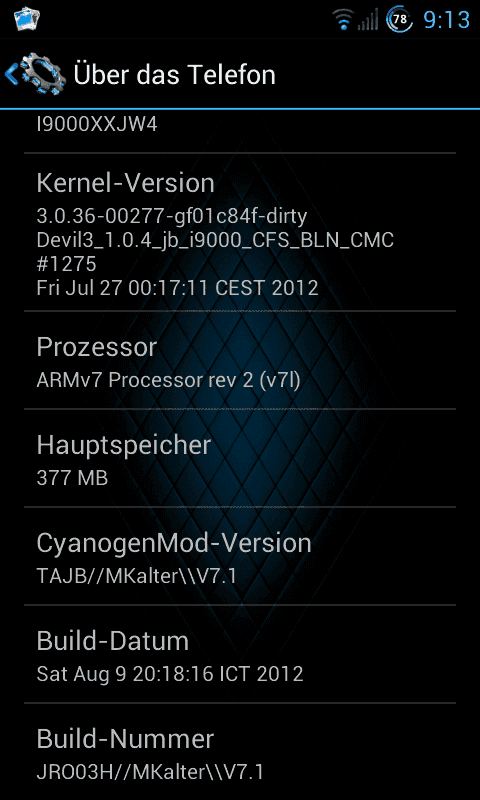Tap the 9:13 clock

pyautogui.click(x=446, y=20)
